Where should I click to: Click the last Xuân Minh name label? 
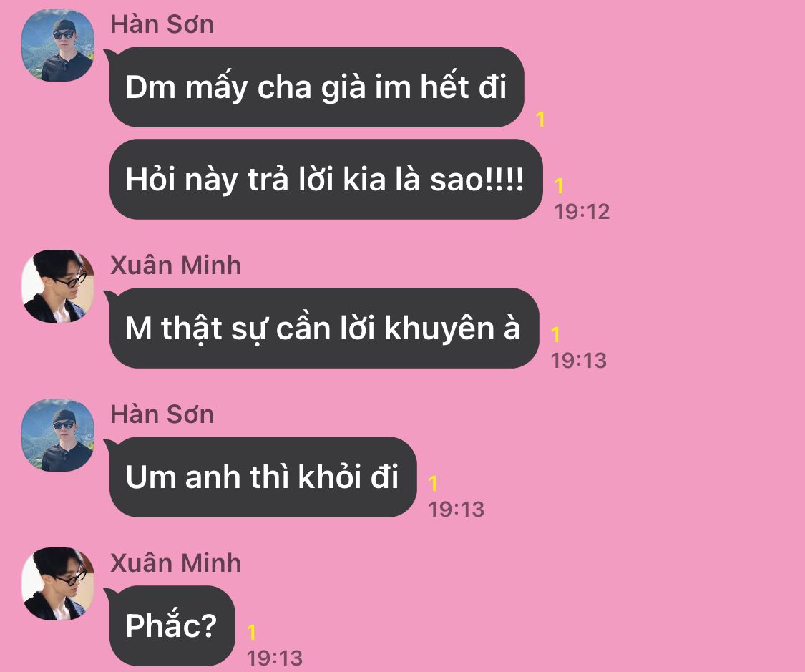click(x=175, y=563)
